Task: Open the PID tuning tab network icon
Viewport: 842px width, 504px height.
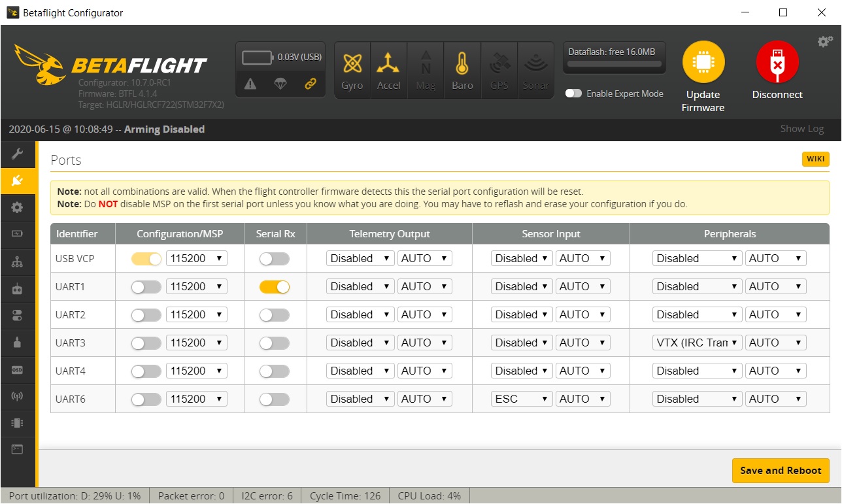Action: (17, 262)
